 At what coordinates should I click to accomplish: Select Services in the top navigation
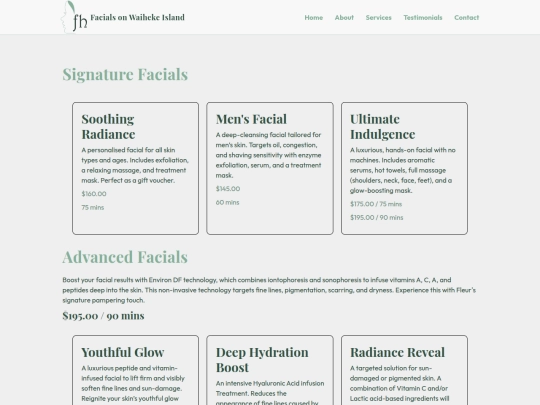[x=378, y=18]
